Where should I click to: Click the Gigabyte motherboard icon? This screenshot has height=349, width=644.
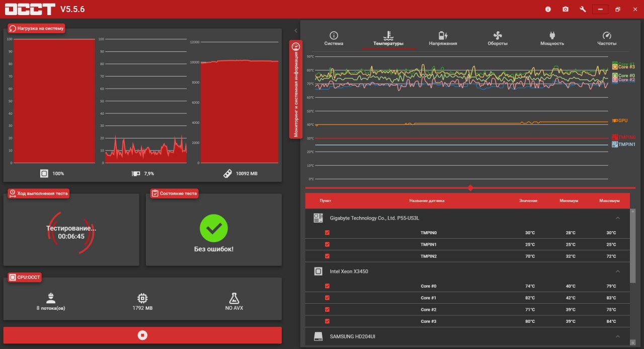coord(318,218)
